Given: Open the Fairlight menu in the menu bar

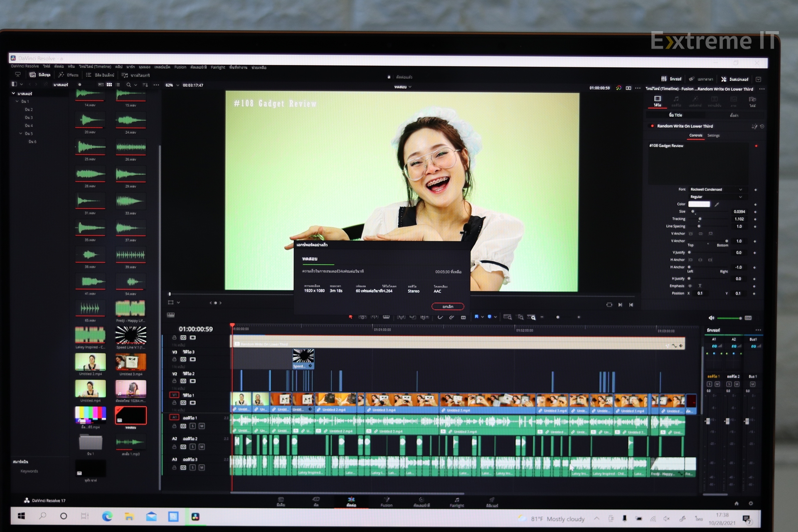Looking at the screenshot, I should 218,67.
